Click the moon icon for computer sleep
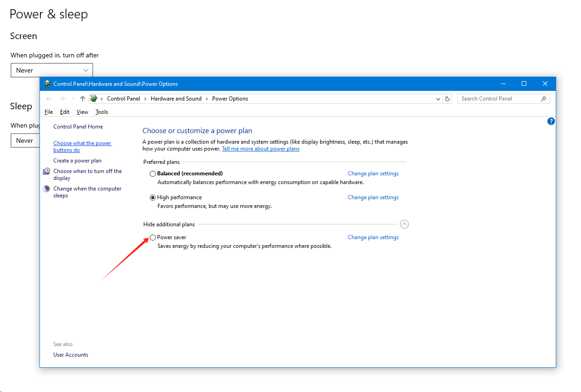The height and width of the screenshot is (392, 581). pos(47,189)
